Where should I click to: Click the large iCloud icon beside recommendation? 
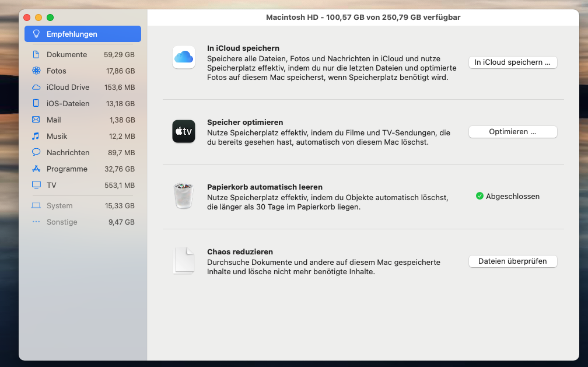click(184, 57)
